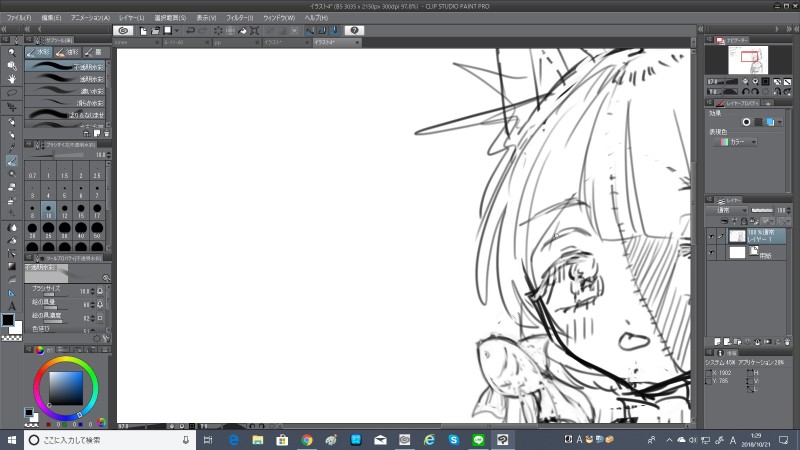Toggle paint density dynamics button
Screen dimensions: 800x450
tap(100, 317)
